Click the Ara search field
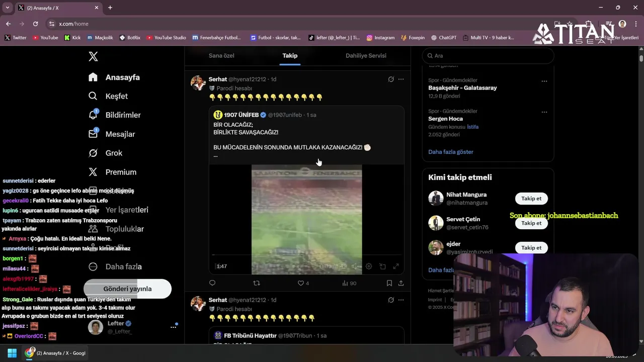644x362 pixels. (488, 56)
